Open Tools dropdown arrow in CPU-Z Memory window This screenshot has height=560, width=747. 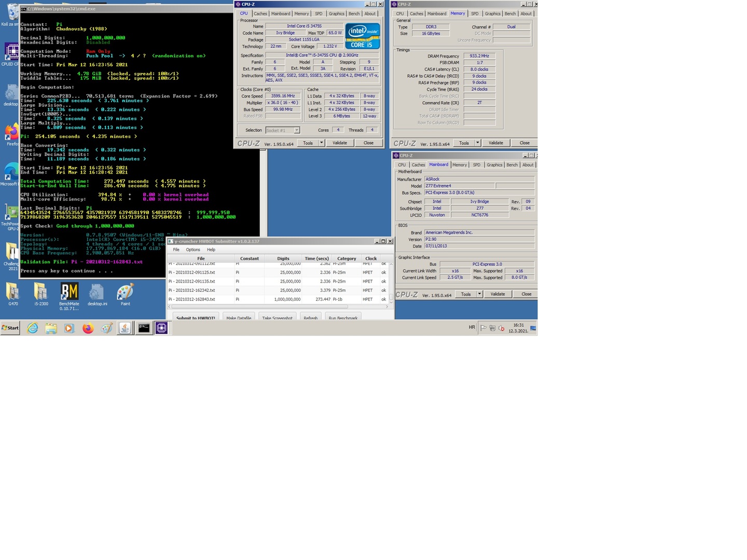point(478,143)
